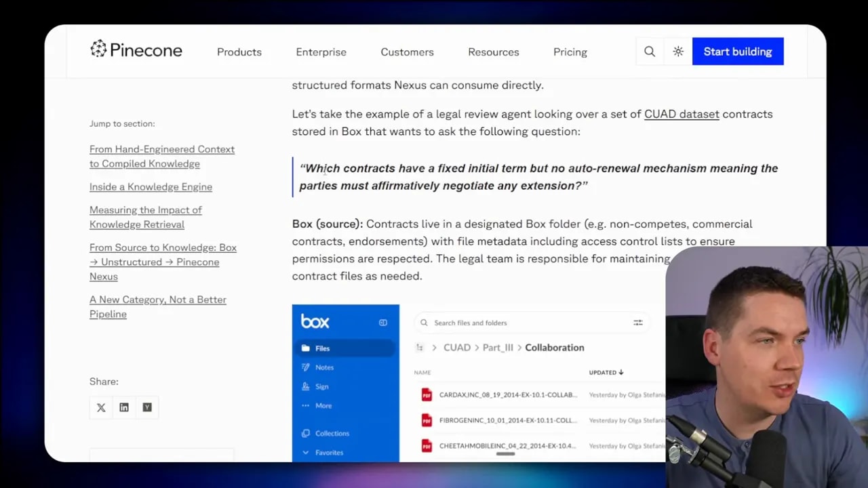Screen dimensions: 868x488
Task: Jump to Measuring the Impact section
Action: pos(146,217)
